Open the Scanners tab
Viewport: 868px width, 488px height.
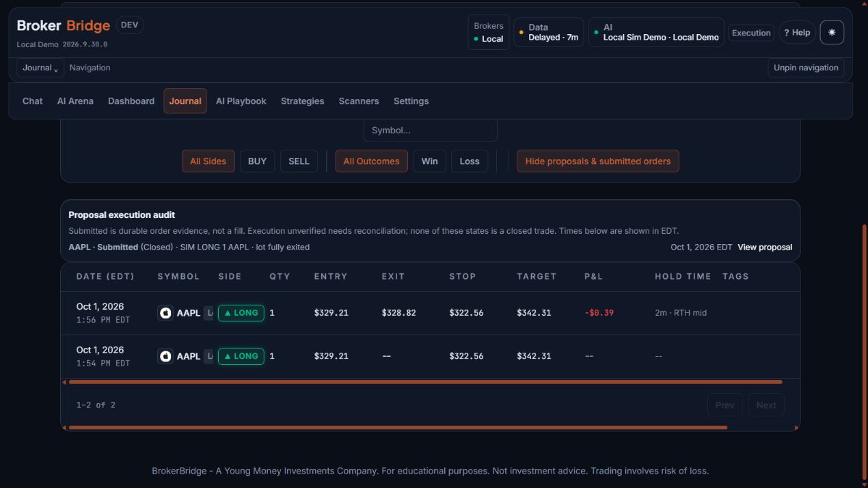[x=359, y=101]
